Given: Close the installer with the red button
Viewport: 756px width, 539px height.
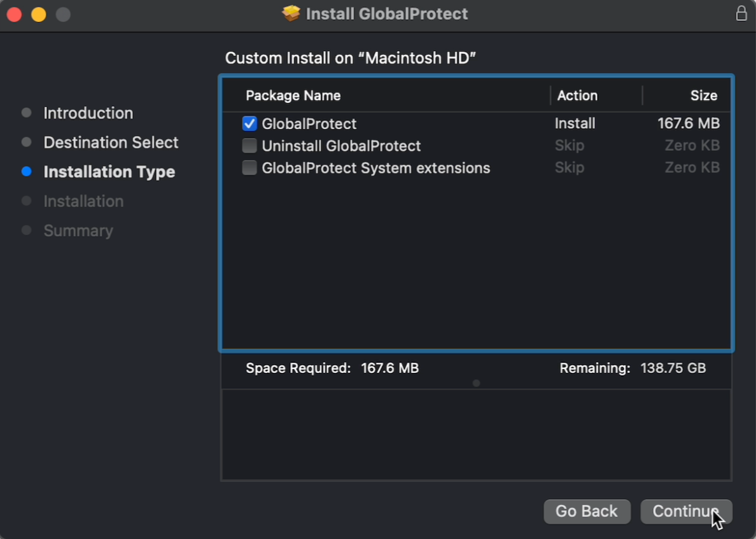Looking at the screenshot, I should [15, 15].
